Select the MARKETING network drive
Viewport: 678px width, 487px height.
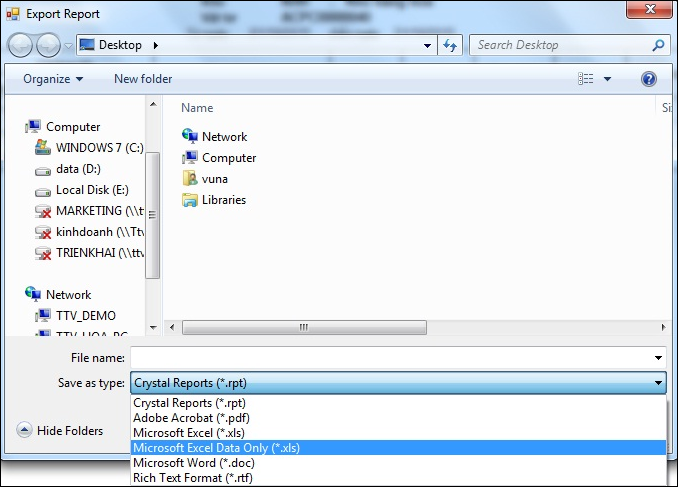tap(100, 211)
